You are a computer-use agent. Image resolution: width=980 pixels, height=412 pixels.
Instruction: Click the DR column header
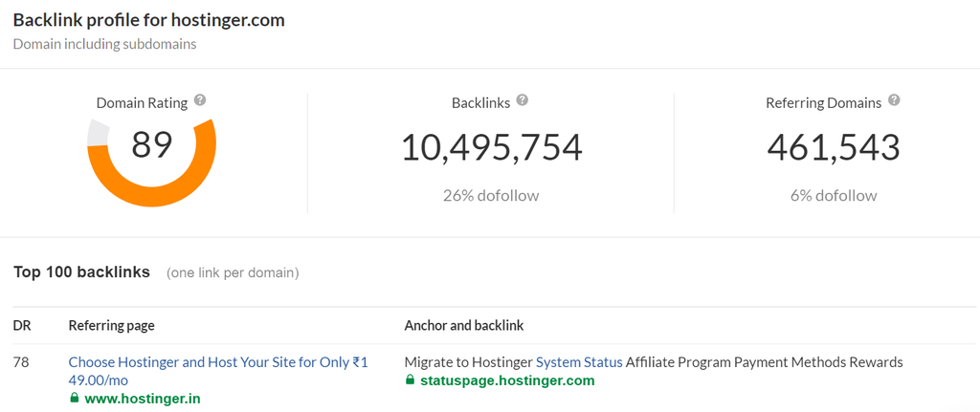[22, 326]
